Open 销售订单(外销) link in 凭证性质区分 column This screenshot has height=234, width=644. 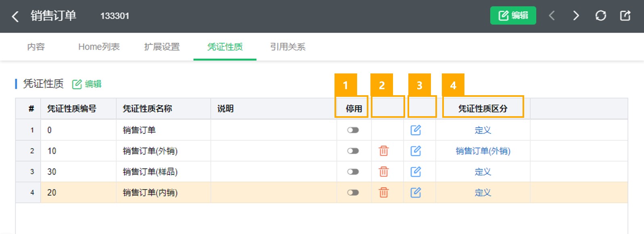pyautogui.click(x=483, y=151)
